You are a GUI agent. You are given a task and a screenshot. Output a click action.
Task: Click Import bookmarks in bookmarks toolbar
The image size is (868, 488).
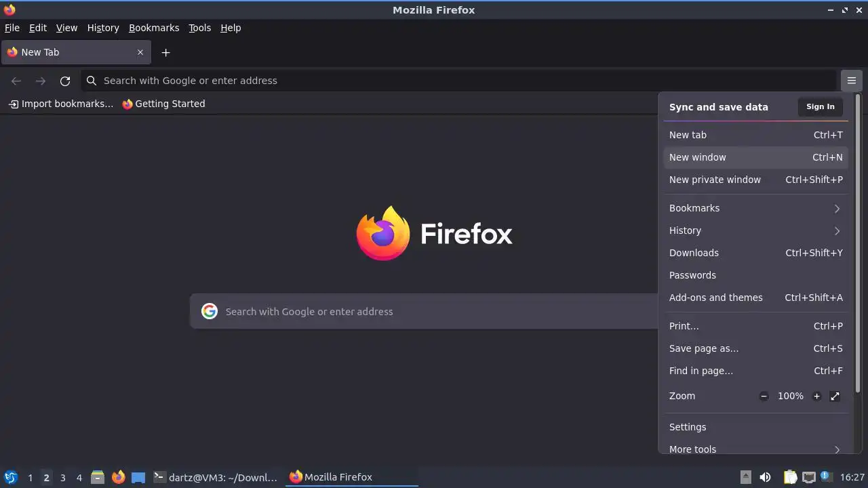[61, 104]
